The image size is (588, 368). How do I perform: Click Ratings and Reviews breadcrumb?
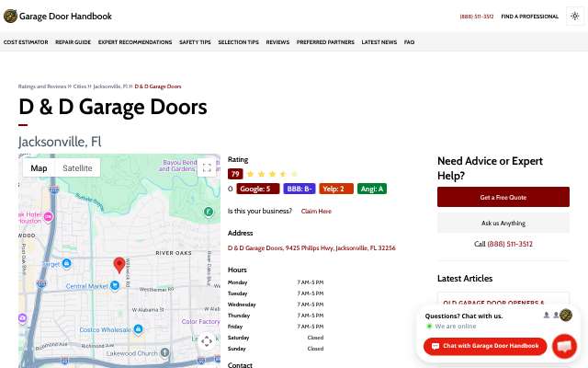[42, 86]
